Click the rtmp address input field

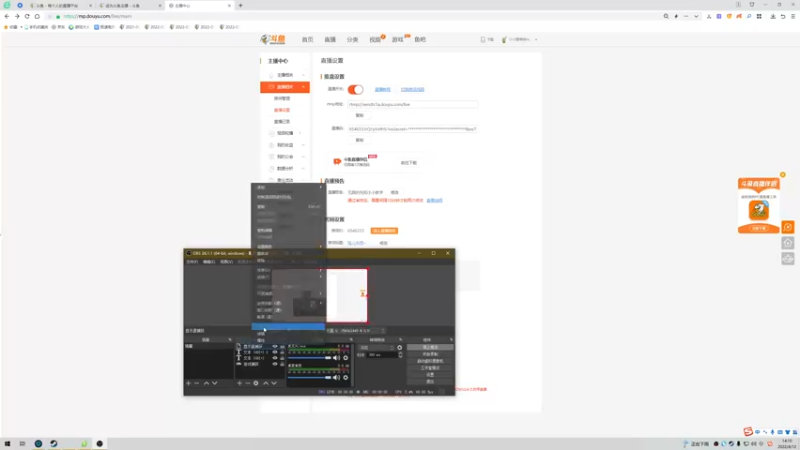(413, 104)
